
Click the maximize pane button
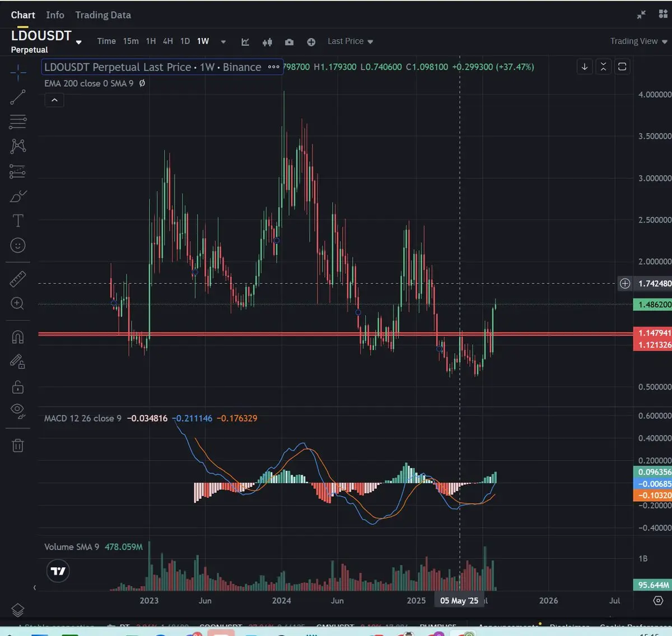point(622,67)
